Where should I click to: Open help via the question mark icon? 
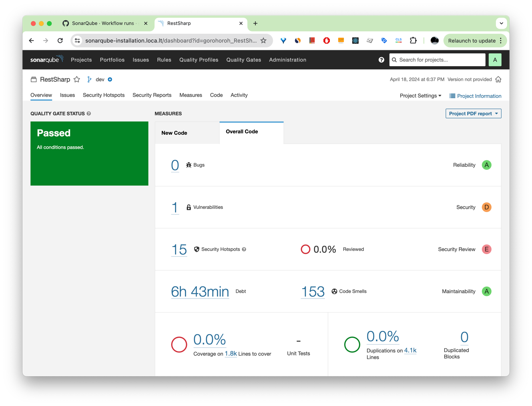point(381,59)
